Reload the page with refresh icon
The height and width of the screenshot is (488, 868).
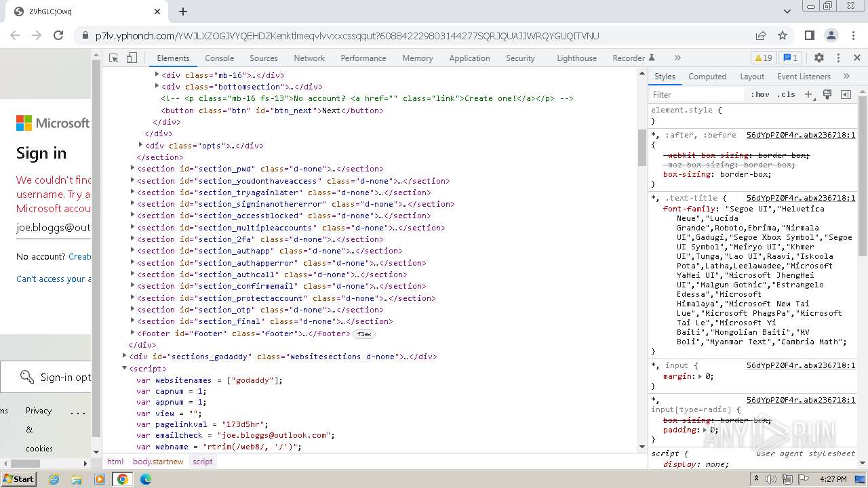[58, 35]
